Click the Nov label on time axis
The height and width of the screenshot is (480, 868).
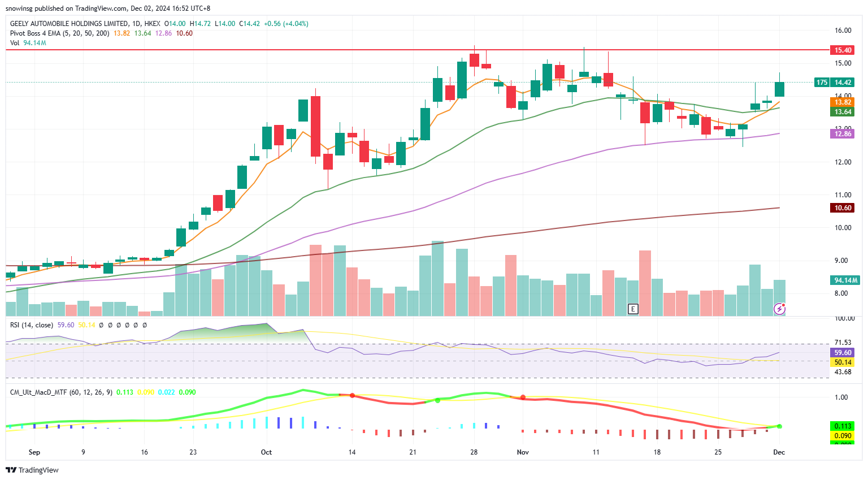pos(523,452)
